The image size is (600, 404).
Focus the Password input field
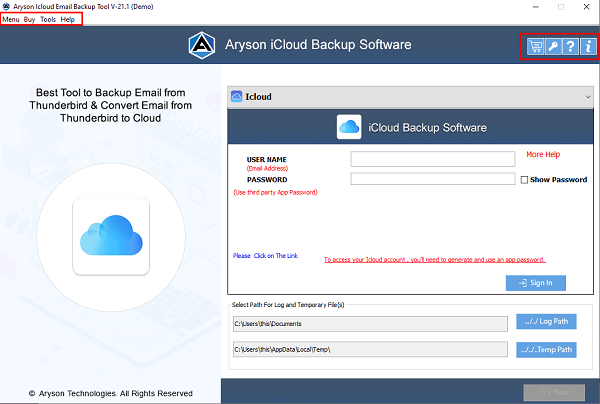[x=433, y=179]
